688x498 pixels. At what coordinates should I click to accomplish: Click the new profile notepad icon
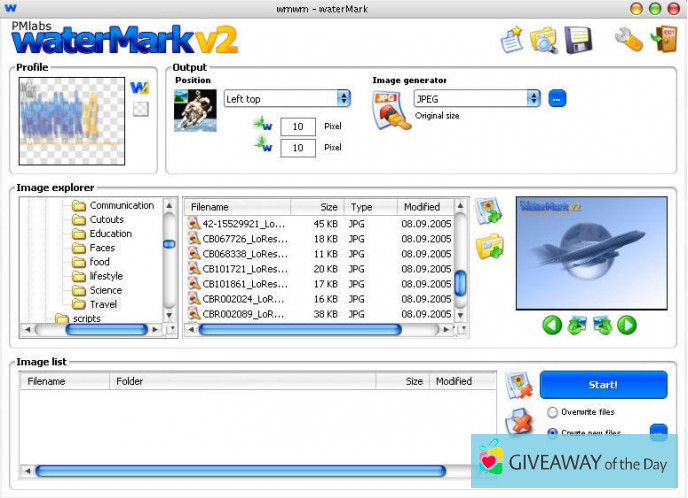click(513, 40)
